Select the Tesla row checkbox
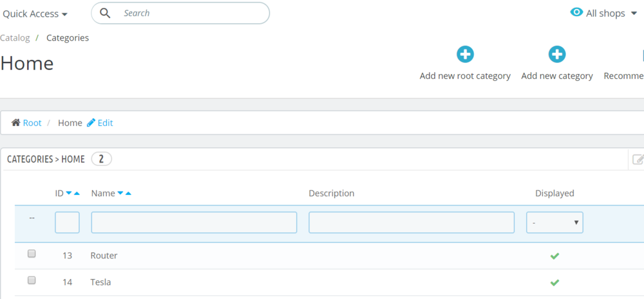The width and height of the screenshot is (644, 299). 32,280
